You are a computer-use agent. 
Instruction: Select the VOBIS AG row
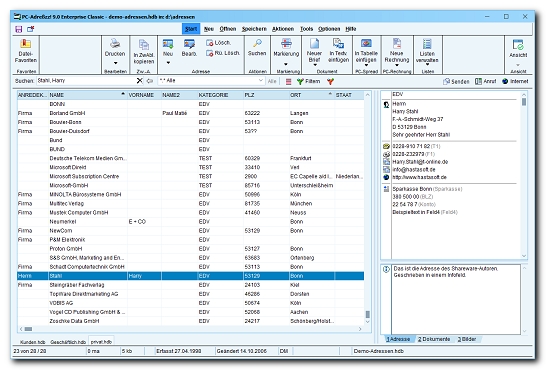pyautogui.click(x=190, y=303)
